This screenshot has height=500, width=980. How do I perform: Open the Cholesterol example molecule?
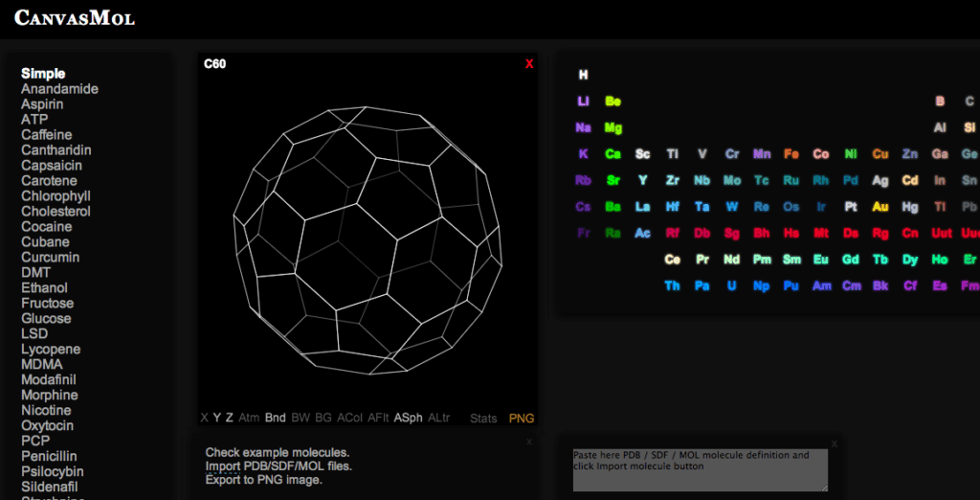tap(56, 212)
